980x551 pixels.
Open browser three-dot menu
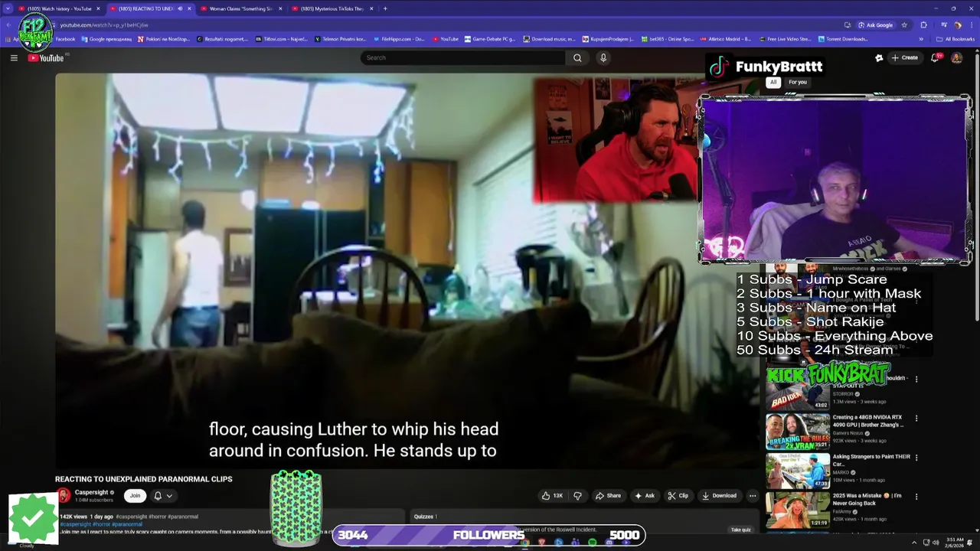pyautogui.click(x=972, y=24)
